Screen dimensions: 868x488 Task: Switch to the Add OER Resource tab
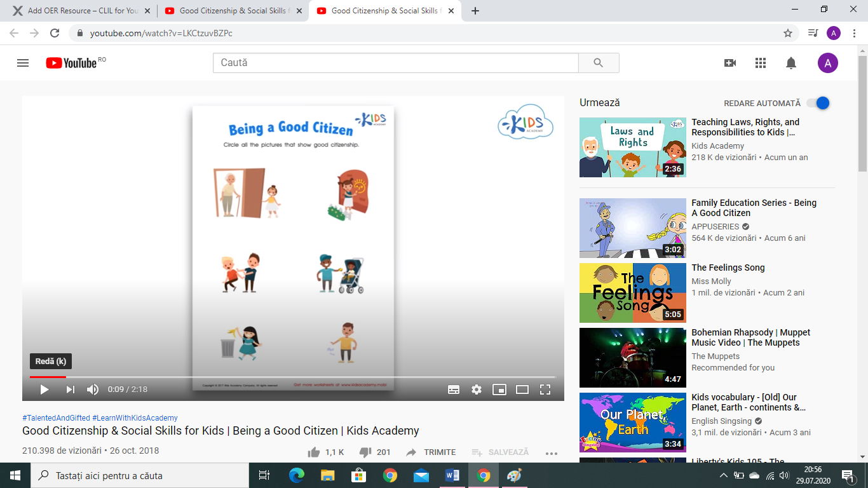click(x=79, y=11)
